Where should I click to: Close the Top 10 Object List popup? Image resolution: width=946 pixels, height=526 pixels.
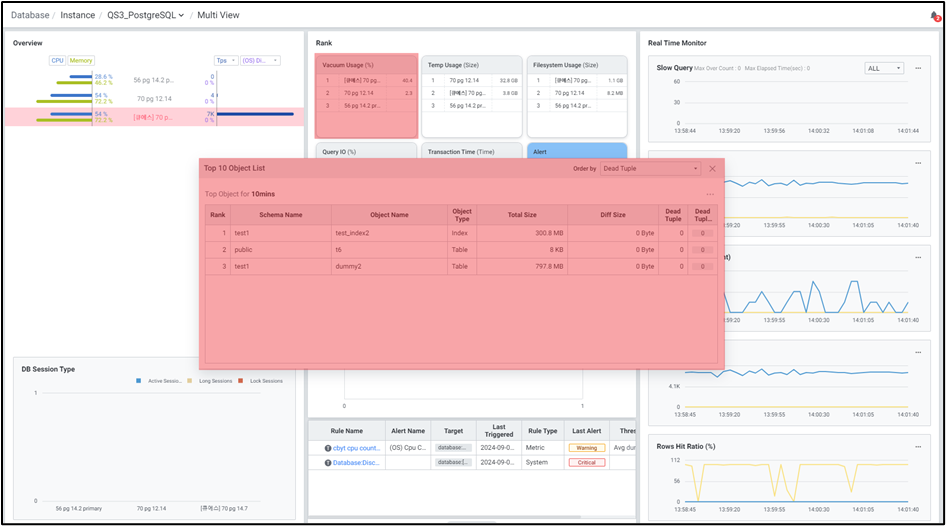(x=712, y=169)
